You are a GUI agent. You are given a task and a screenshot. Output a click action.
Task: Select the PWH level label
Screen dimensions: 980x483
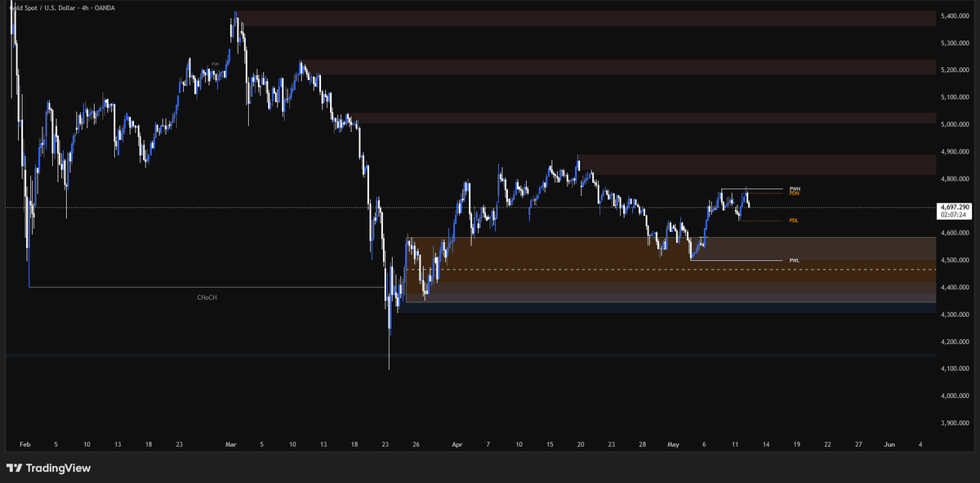[x=795, y=189]
